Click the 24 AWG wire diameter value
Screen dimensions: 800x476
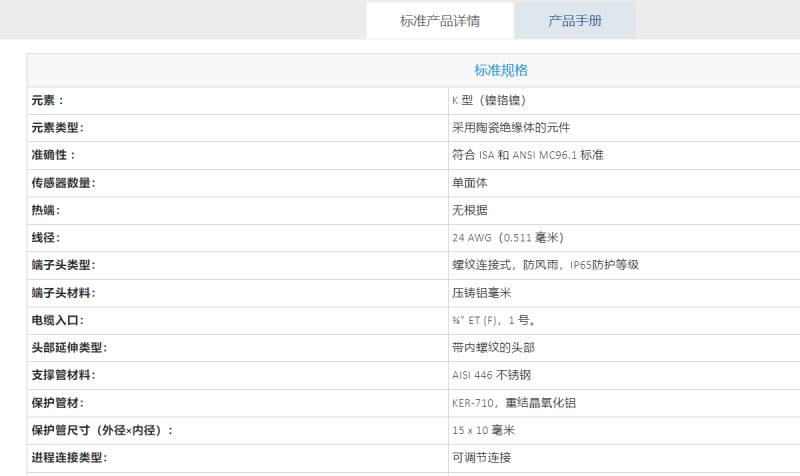point(508,238)
